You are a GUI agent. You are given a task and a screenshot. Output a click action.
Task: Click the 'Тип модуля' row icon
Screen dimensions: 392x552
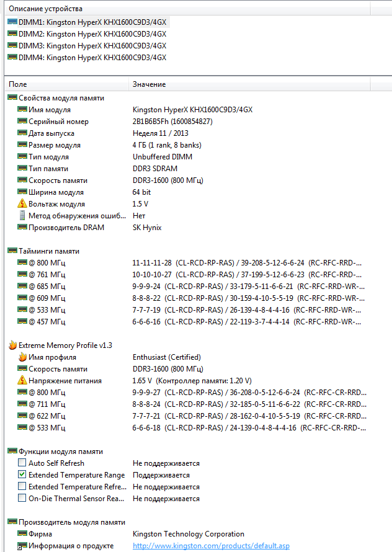click(x=22, y=156)
